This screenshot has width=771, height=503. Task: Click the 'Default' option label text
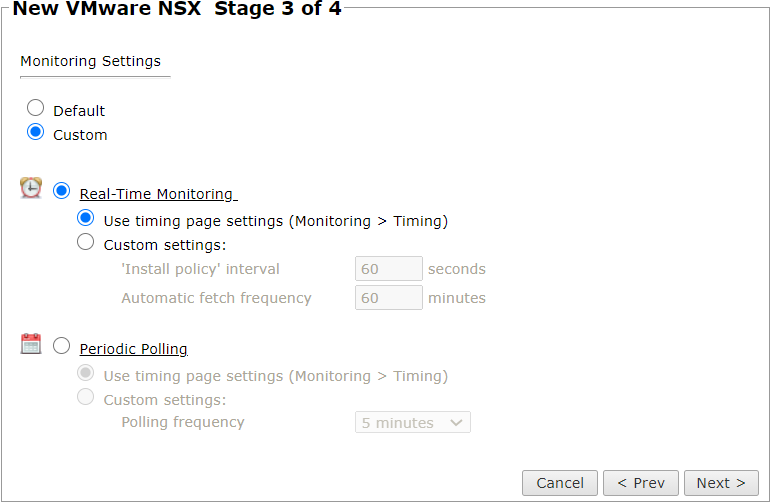pos(79,111)
